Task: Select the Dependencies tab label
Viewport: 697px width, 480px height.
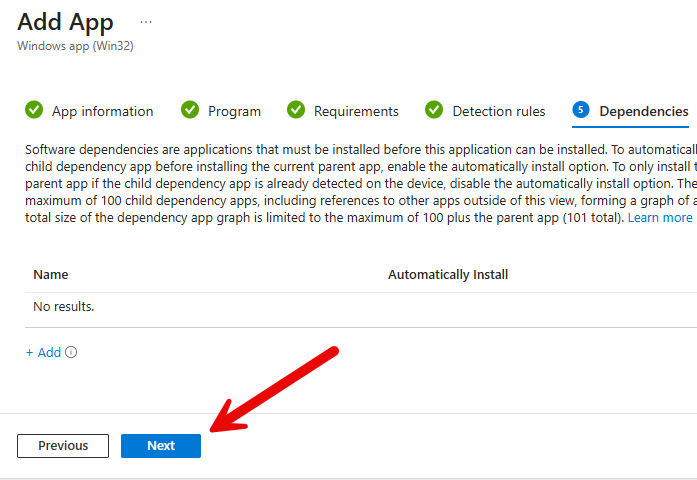Action: point(643,111)
